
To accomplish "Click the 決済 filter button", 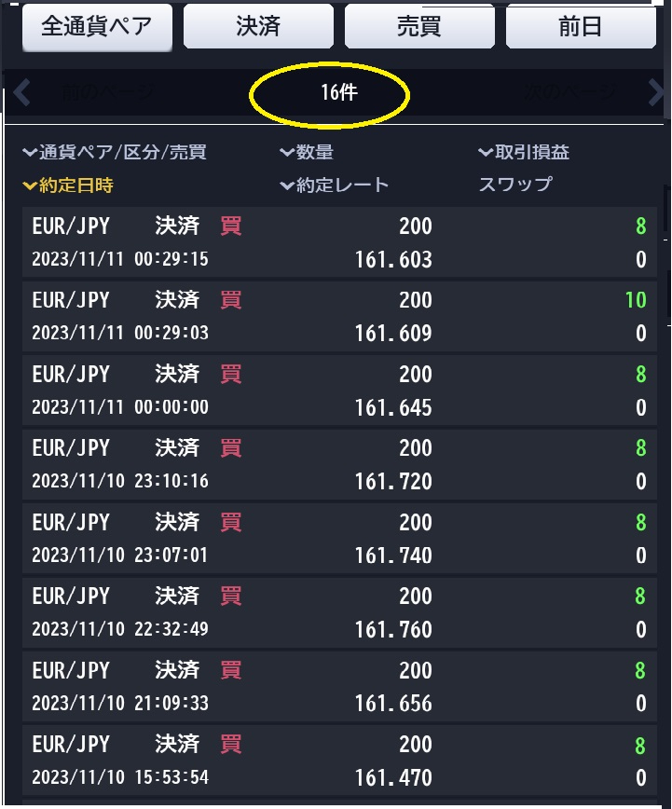I will (x=258, y=25).
